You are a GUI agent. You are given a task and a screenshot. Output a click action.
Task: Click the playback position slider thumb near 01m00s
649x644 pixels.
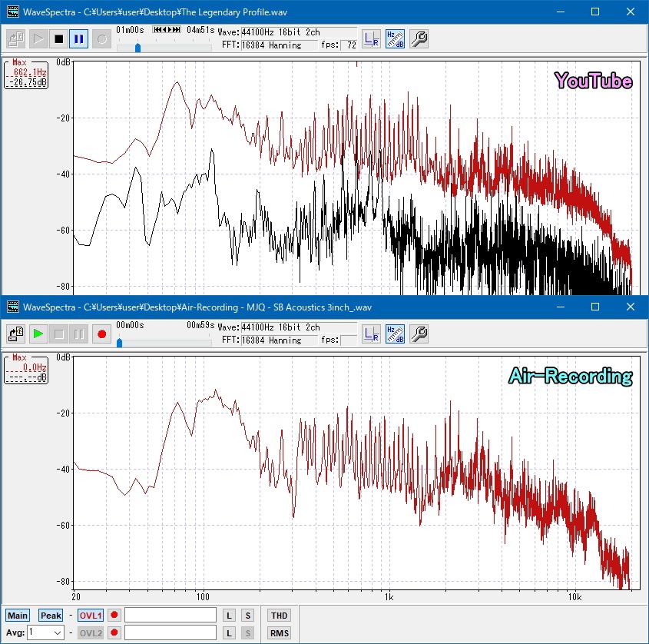(x=137, y=48)
